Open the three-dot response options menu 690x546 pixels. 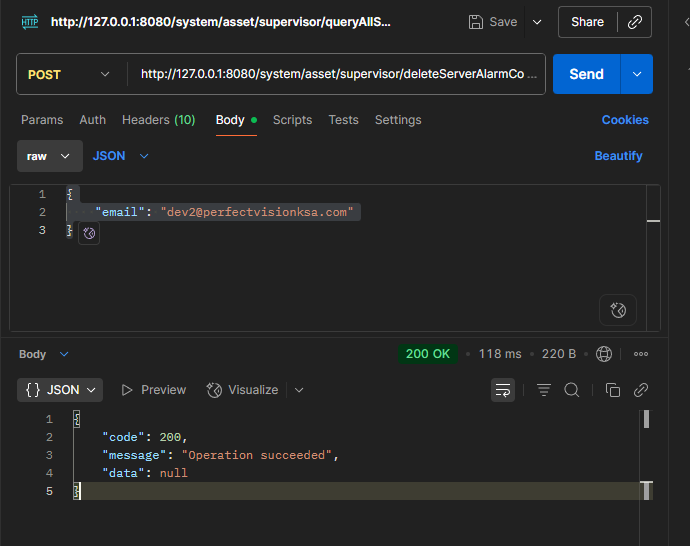641,354
